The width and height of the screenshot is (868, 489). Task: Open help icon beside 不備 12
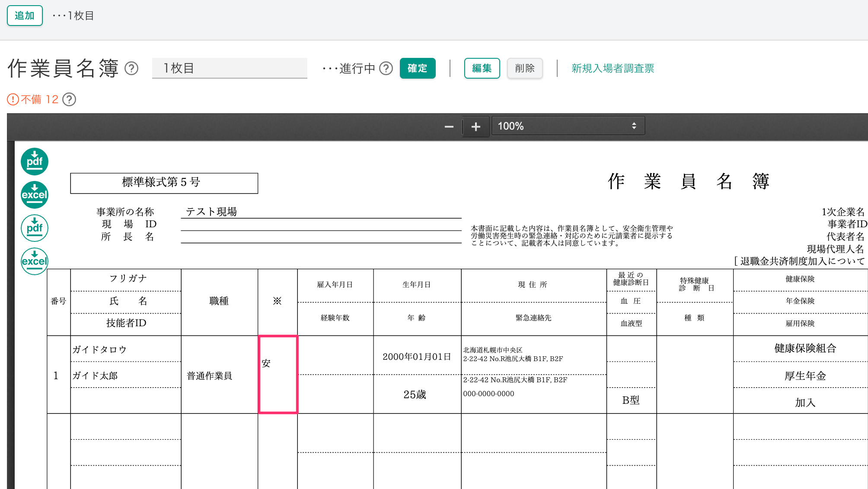pos(69,99)
